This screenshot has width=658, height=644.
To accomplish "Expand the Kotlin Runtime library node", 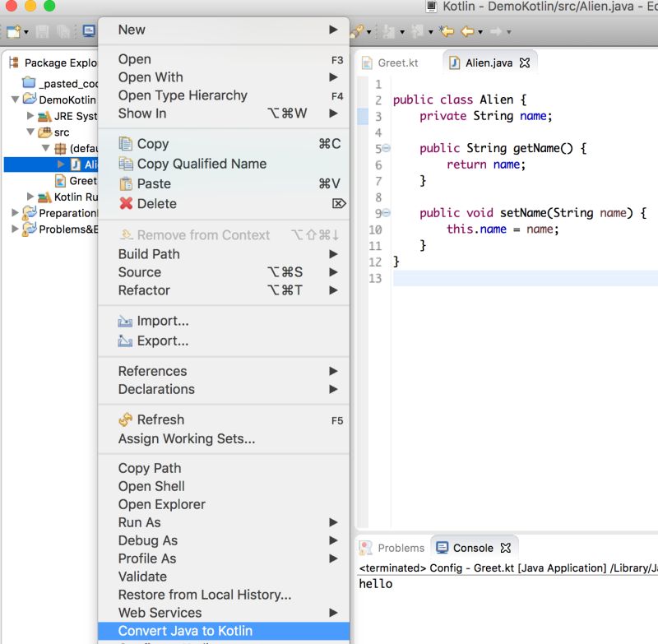I will point(30,196).
